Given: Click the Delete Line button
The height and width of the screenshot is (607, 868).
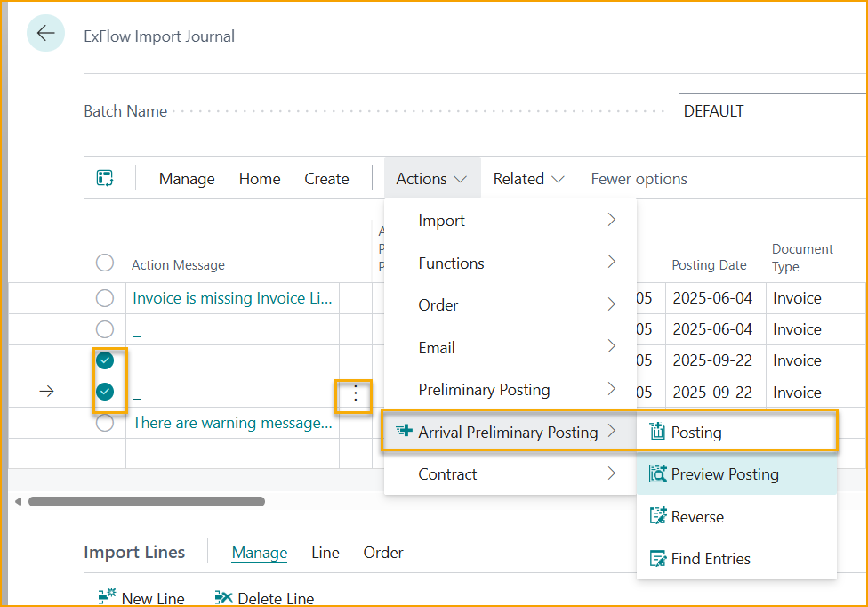Looking at the screenshot, I should tap(265, 597).
